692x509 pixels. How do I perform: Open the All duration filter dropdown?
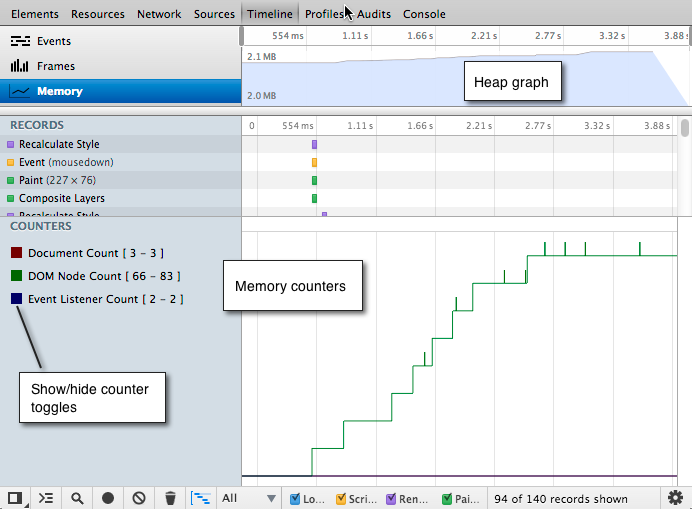point(249,498)
